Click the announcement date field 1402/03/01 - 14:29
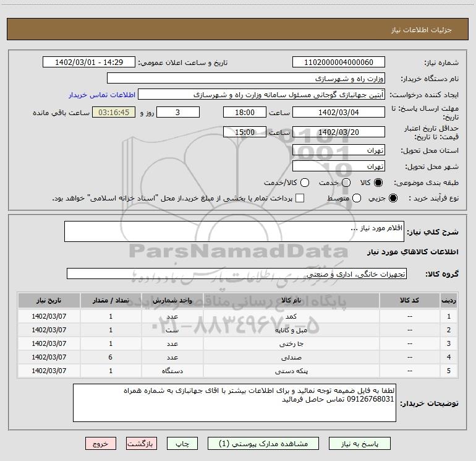Viewport: 476px width, 461px height. 89,62
